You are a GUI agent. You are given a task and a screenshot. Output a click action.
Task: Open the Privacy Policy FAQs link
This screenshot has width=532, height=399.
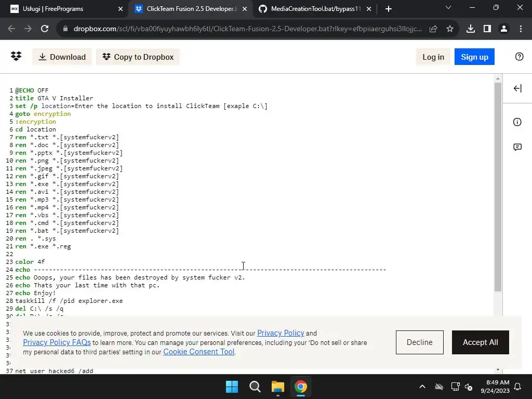click(x=57, y=342)
